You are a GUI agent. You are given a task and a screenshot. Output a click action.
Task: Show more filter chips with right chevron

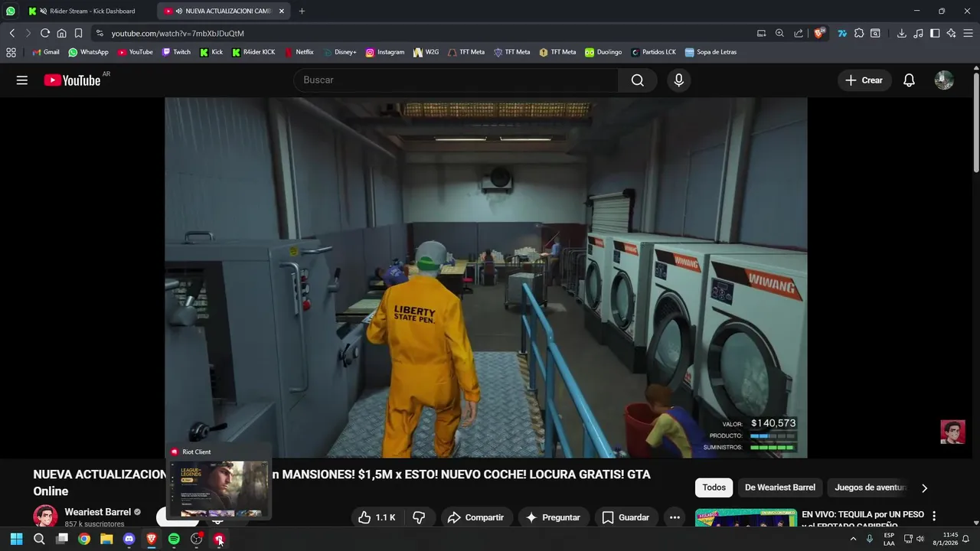924,488
